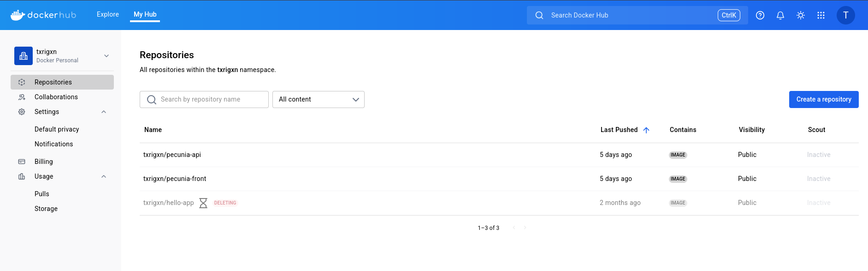The height and width of the screenshot is (271, 868).
Task: Open the apps grid menu icon
Action: [x=821, y=15]
